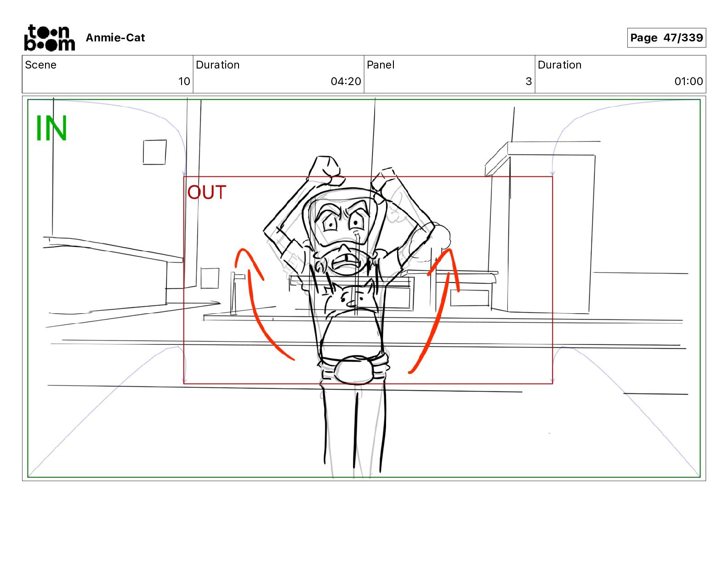Click the green IN camera label
Viewport: 728px width, 563px height.
coord(51,128)
